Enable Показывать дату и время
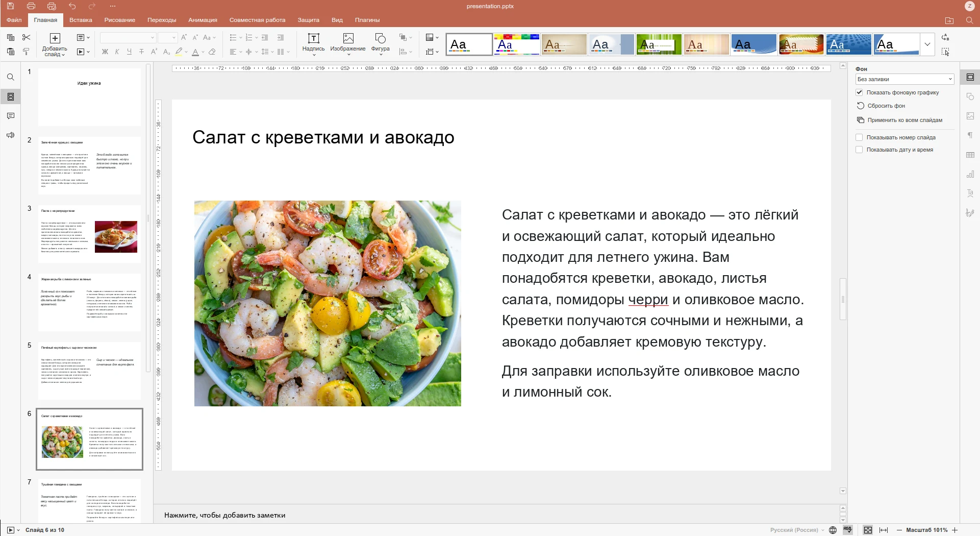980x536 pixels. pyautogui.click(x=859, y=150)
